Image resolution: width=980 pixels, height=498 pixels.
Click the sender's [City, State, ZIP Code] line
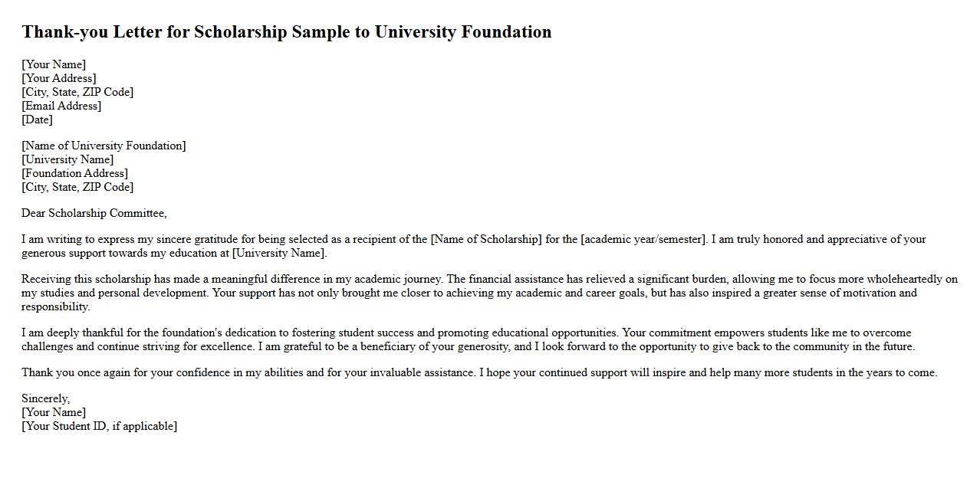pyautogui.click(x=77, y=92)
